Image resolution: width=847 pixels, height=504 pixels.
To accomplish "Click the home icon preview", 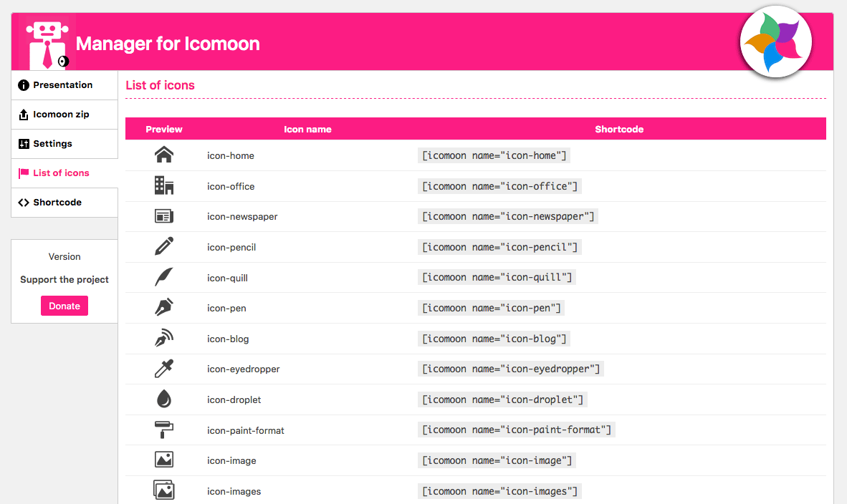I will 164,155.
